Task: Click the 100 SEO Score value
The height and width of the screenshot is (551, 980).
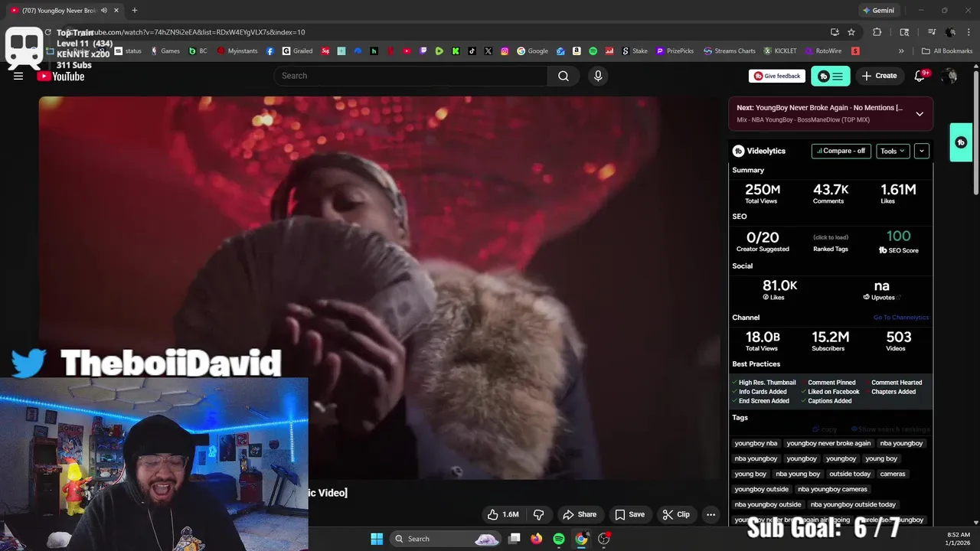Action: 899,236
